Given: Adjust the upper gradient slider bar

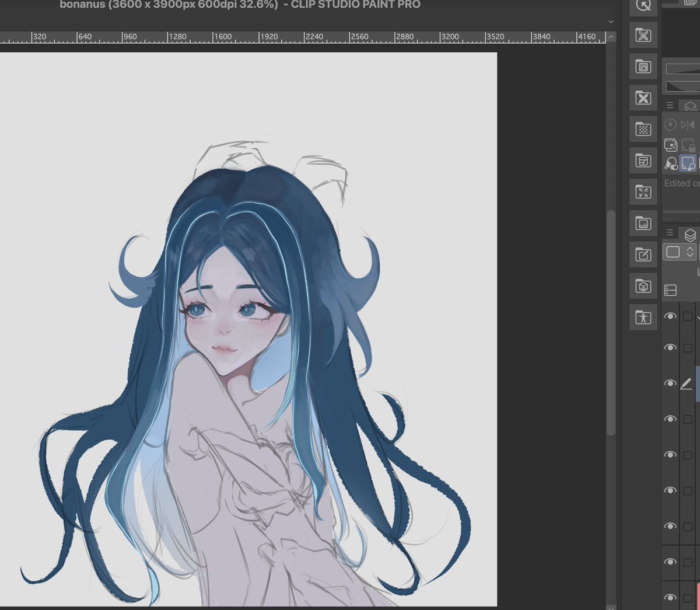Looking at the screenshot, I should tap(682, 69).
